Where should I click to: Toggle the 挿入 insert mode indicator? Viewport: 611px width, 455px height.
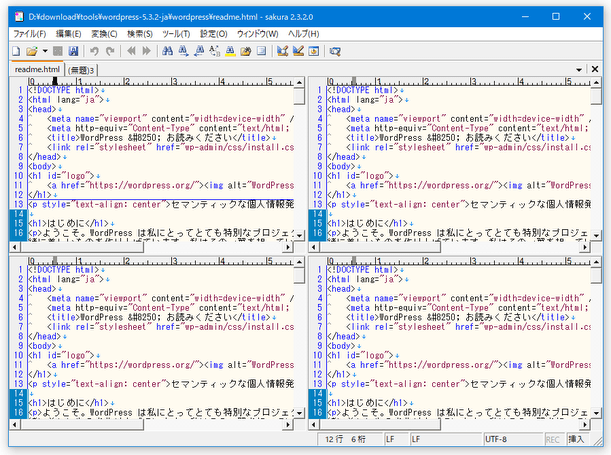coord(576,439)
